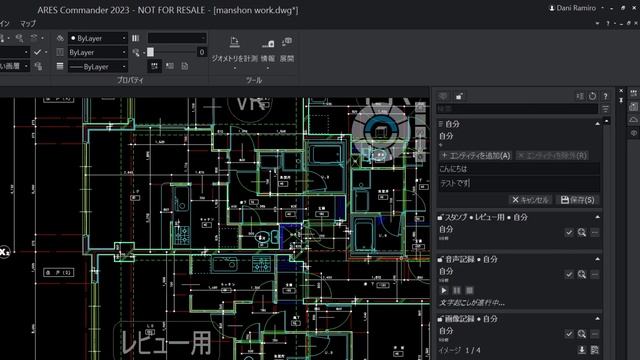Open the second icon in the right sidebar strip
This screenshot has width=640, height=360.
(x=633, y=107)
